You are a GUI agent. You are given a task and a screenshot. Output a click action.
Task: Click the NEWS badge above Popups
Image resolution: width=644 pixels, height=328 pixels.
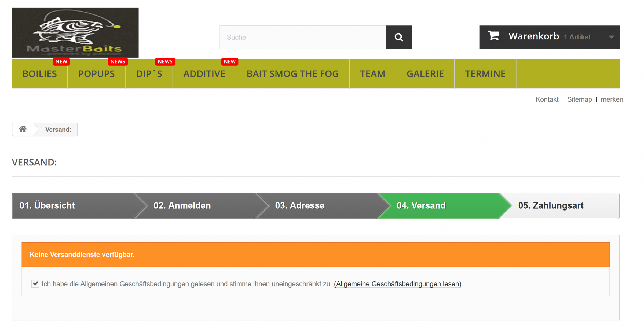point(118,62)
